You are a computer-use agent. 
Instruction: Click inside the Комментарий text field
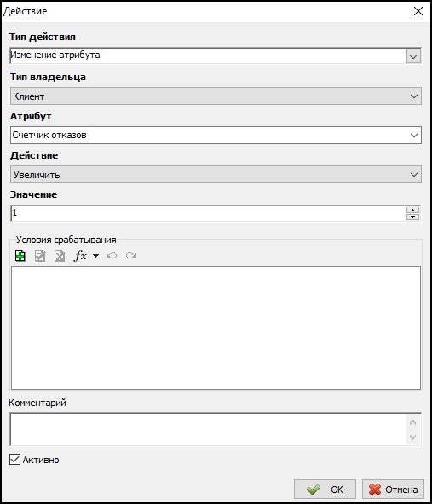(208, 429)
